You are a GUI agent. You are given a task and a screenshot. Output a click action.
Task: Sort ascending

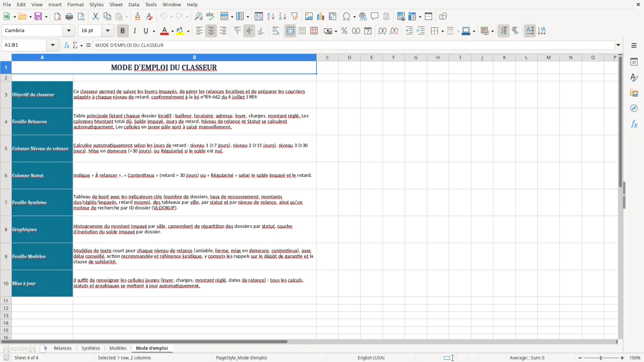click(271, 17)
